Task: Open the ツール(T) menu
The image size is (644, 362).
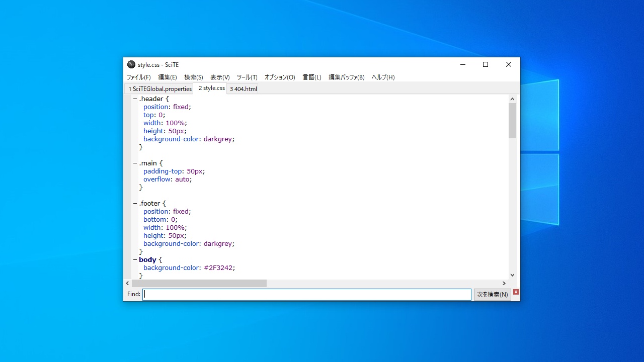Action: tap(247, 77)
